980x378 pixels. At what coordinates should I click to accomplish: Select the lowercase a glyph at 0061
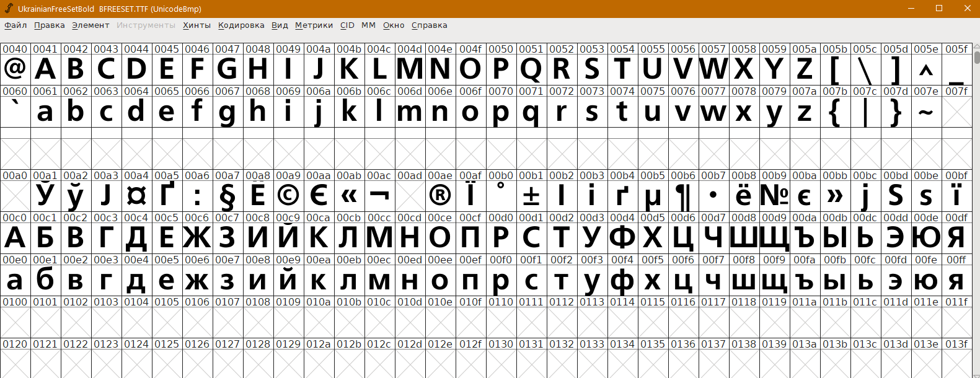45,112
